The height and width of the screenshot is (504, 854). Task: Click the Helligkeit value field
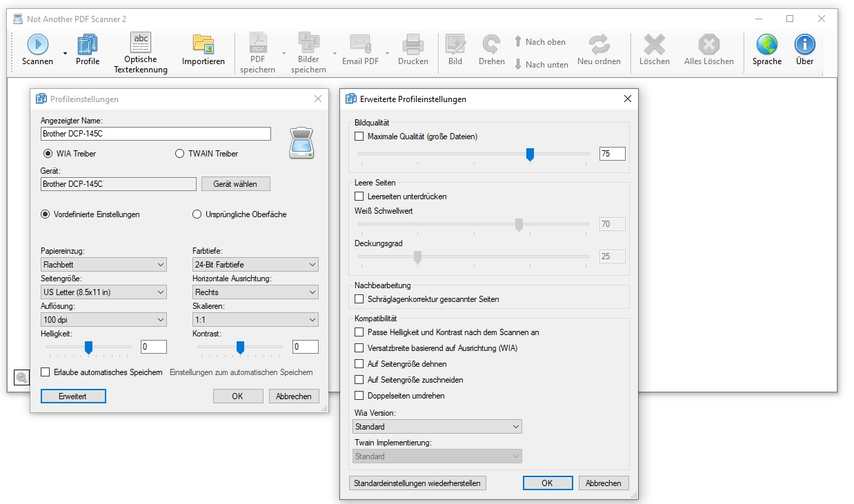click(154, 347)
